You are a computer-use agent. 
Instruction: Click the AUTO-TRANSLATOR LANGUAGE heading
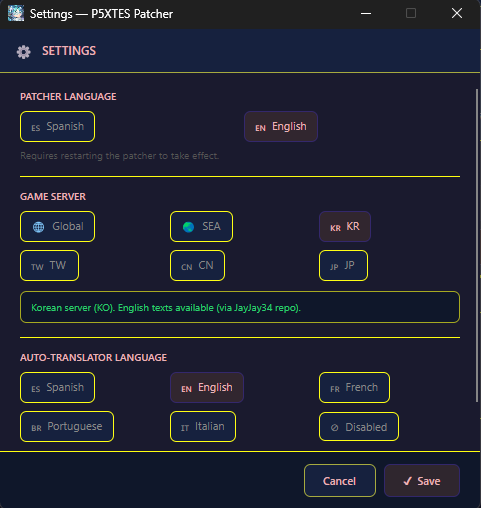(x=93, y=358)
